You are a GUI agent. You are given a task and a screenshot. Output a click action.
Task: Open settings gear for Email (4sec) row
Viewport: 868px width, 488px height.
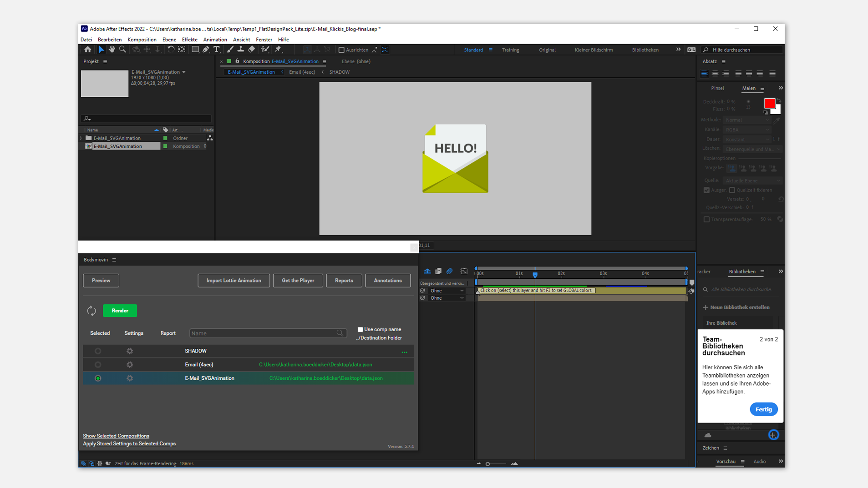pos(130,365)
